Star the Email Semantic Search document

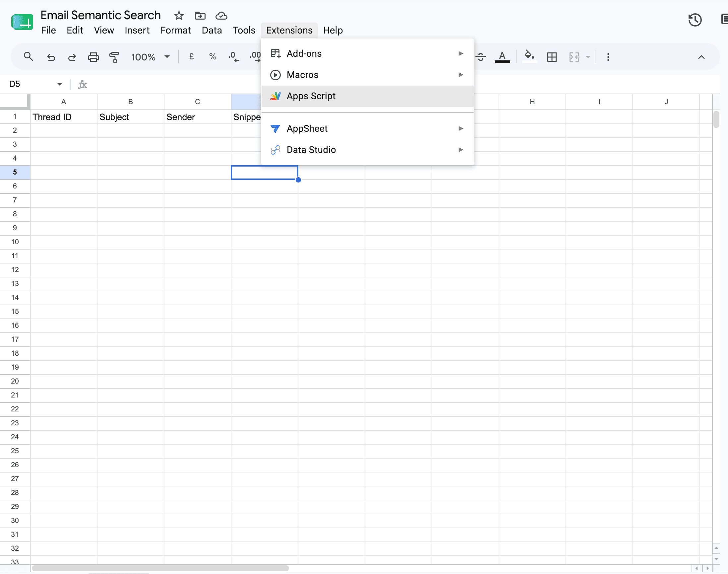coord(179,16)
